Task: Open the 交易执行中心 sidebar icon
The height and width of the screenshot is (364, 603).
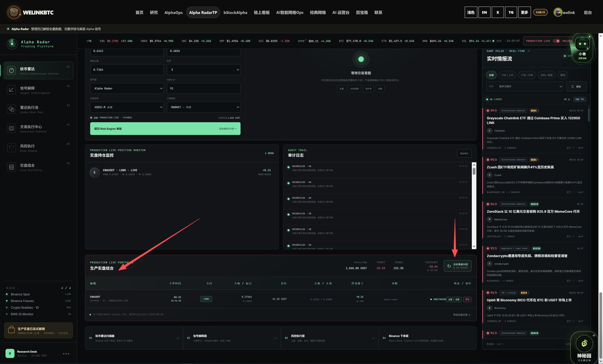Action: click(x=11, y=128)
